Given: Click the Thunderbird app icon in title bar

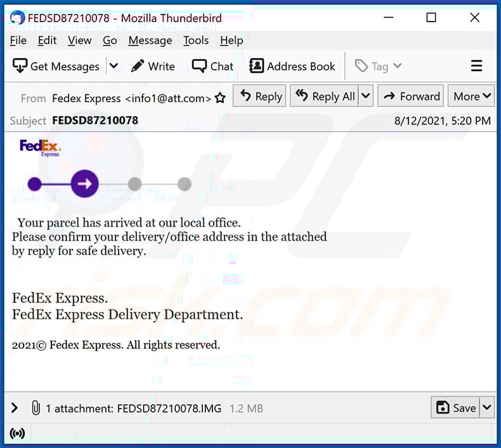Looking at the screenshot, I should tap(17, 18).
